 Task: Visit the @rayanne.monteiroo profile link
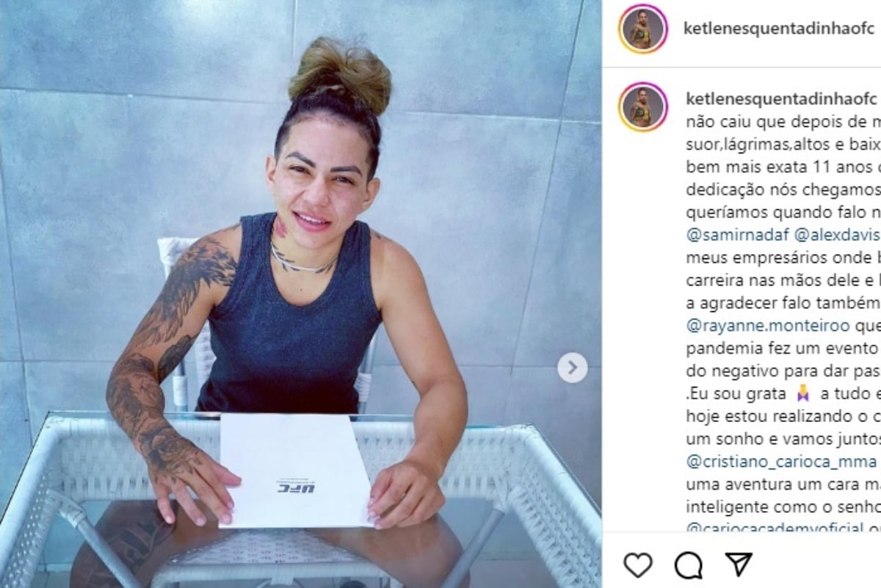[767, 325]
